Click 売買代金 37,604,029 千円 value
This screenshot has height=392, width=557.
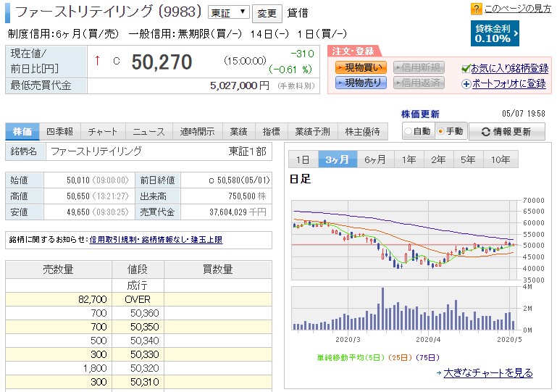click(238, 212)
